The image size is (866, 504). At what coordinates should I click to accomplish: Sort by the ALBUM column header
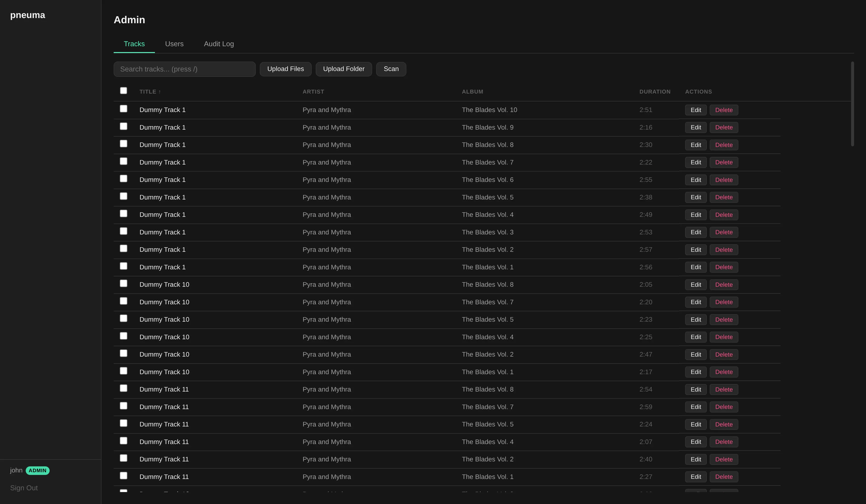[472, 92]
